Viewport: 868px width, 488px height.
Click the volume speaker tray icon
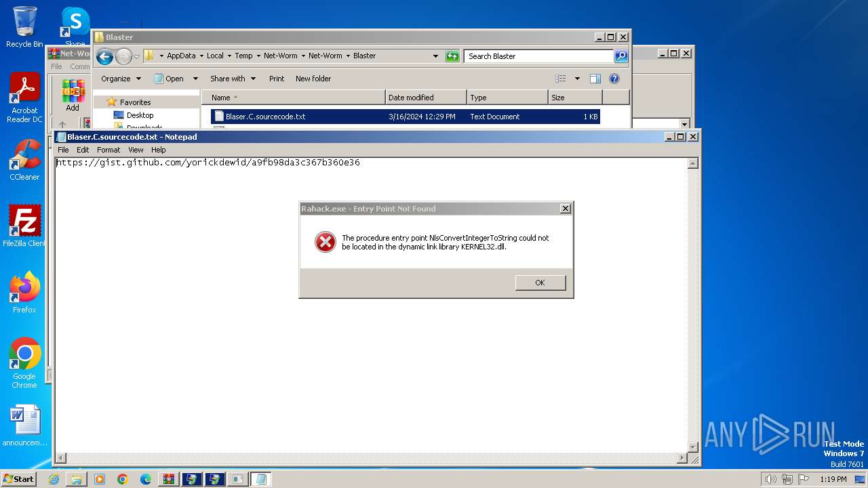770,479
